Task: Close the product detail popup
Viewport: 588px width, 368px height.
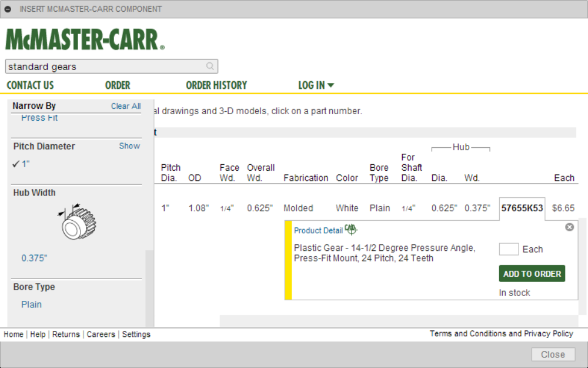Action: 569,227
